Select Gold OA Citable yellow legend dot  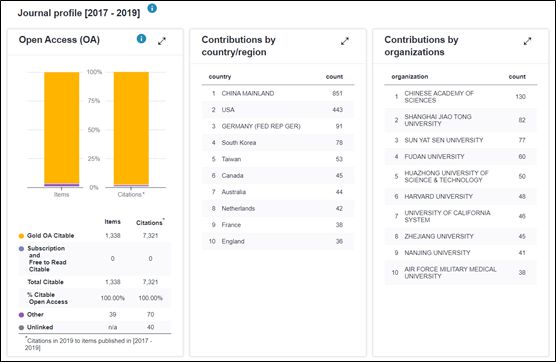(x=21, y=236)
